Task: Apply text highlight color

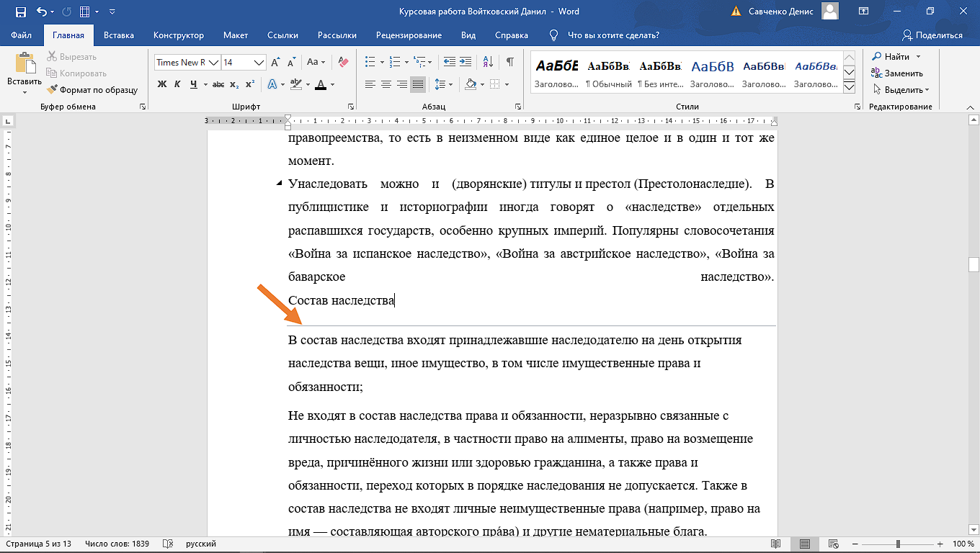Action: (296, 84)
